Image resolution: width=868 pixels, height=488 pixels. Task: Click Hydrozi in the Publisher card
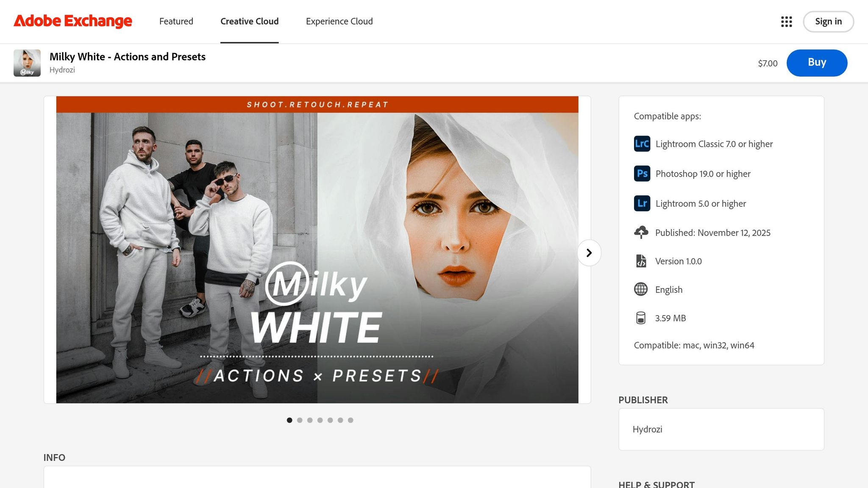648,429
